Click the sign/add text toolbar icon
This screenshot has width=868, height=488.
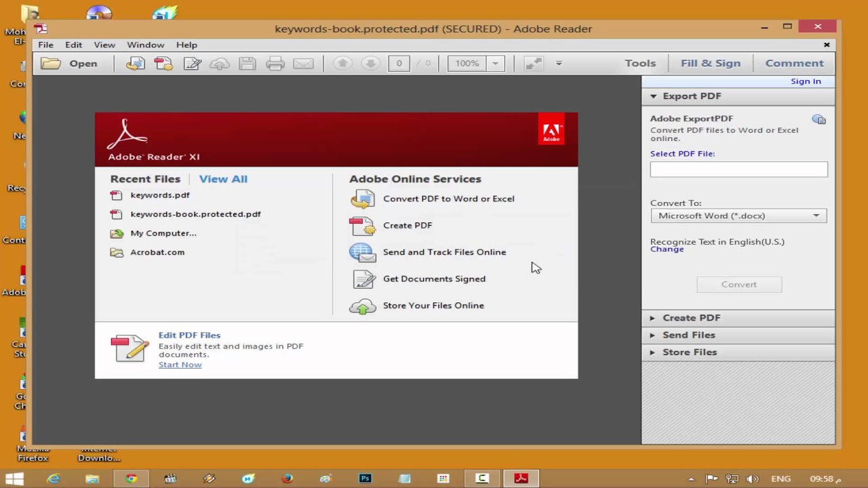click(x=193, y=64)
